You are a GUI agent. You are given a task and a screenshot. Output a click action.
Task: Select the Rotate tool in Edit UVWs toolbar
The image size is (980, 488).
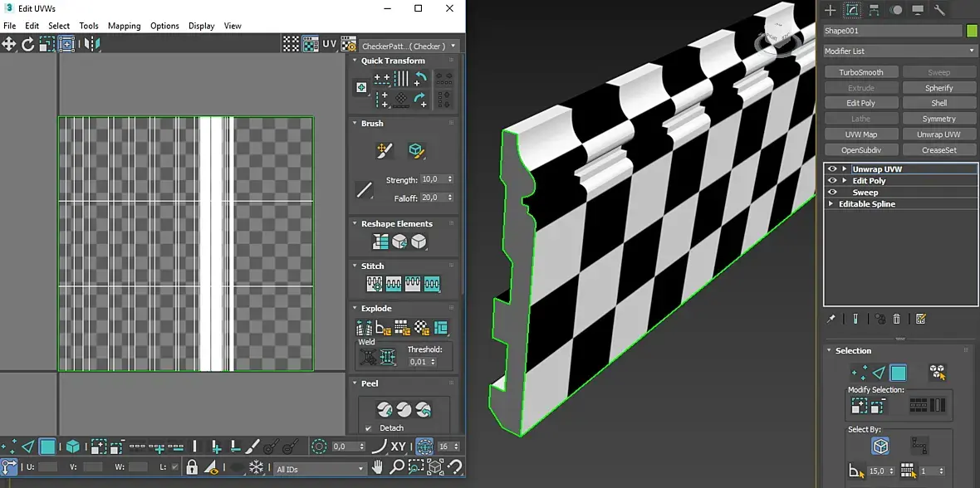[x=28, y=44]
